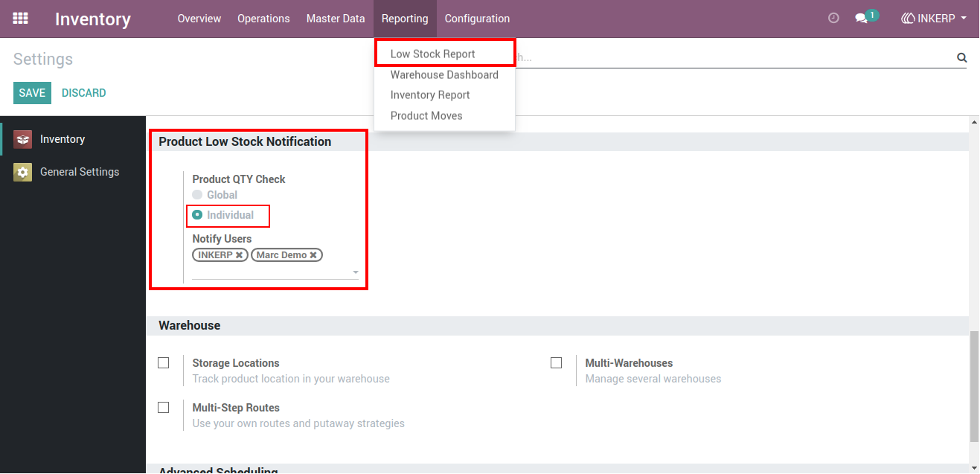Open the Master Data menu

[336, 19]
